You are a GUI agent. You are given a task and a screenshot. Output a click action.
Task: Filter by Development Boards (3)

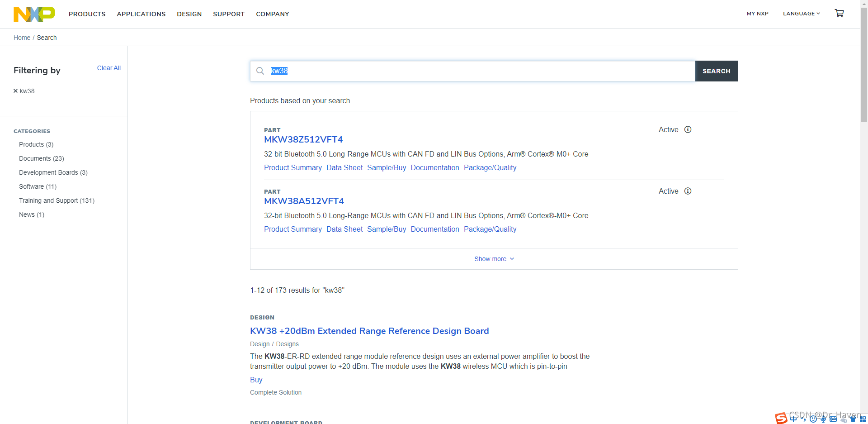coord(53,172)
